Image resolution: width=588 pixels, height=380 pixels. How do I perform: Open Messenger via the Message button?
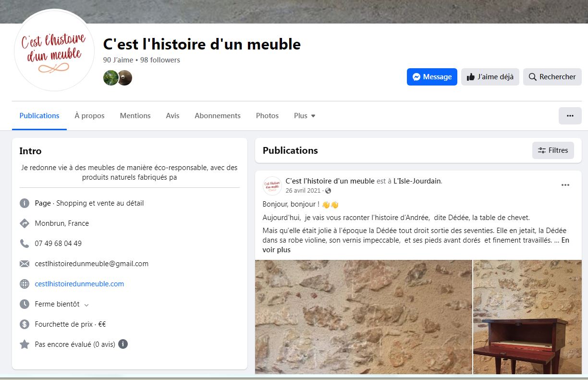[x=432, y=77]
